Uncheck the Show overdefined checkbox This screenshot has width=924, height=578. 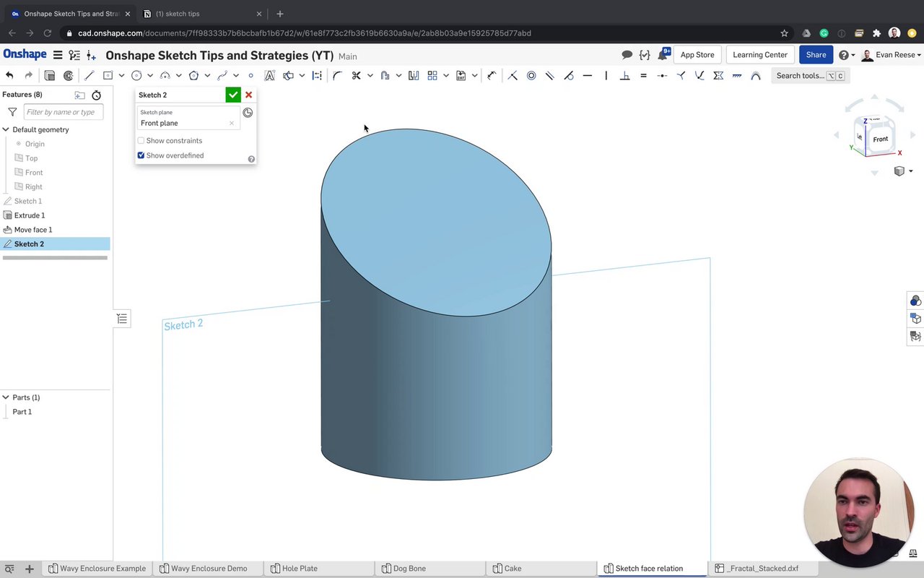[x=141, y=155]
